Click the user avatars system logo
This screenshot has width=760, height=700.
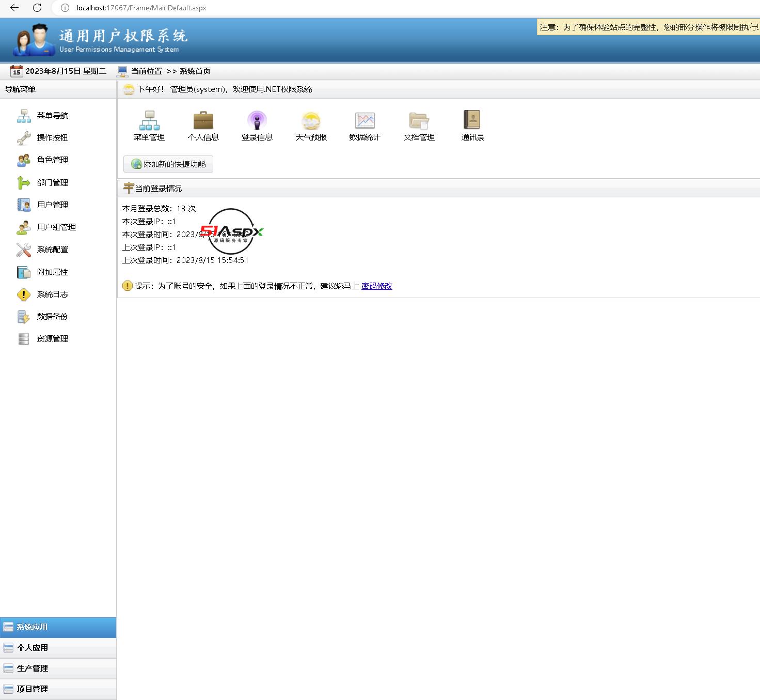point(34,40)
